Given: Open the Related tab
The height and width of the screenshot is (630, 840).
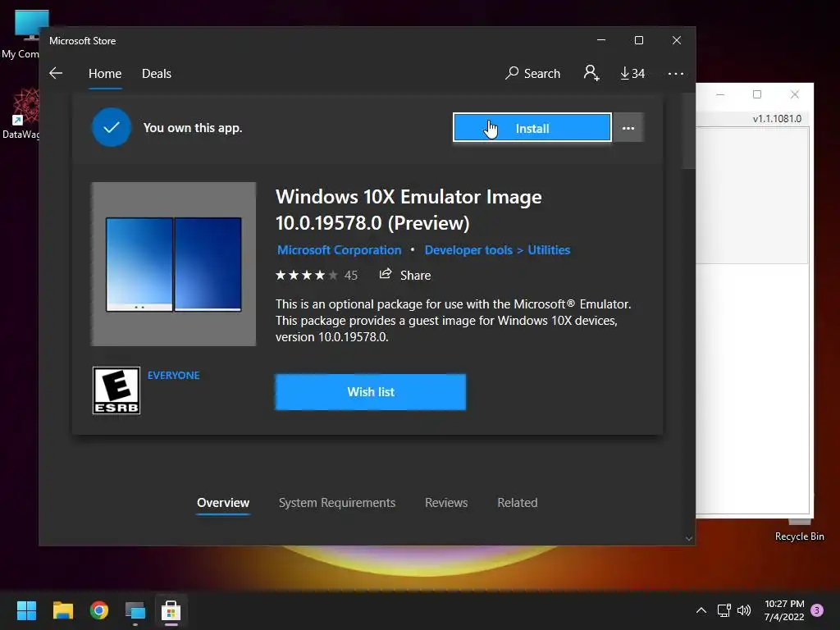Looking at the screenshot, I should tap(518, 503).
